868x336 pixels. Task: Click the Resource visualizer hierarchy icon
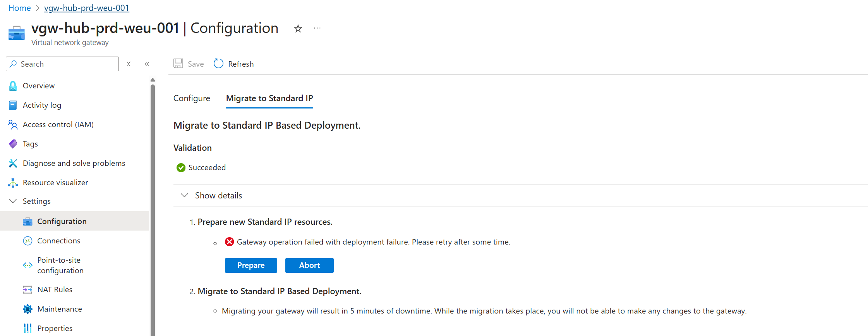[x=13, y=183]
